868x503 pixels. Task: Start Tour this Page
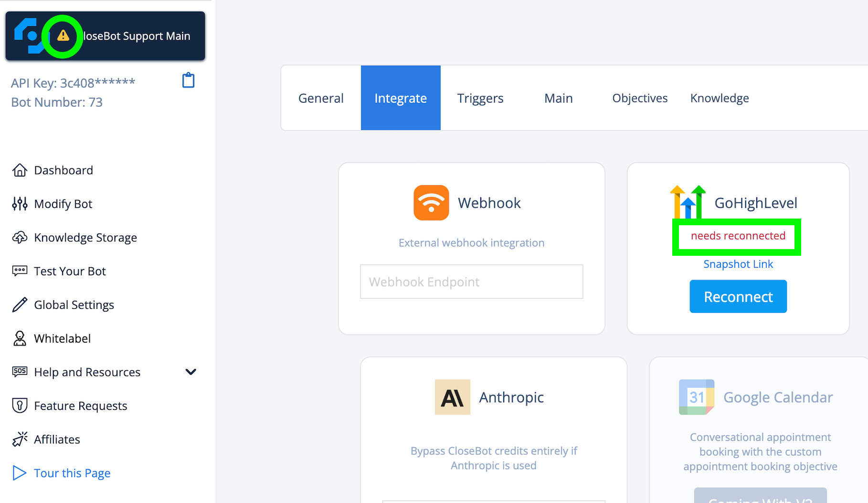(x=72, y=473)
